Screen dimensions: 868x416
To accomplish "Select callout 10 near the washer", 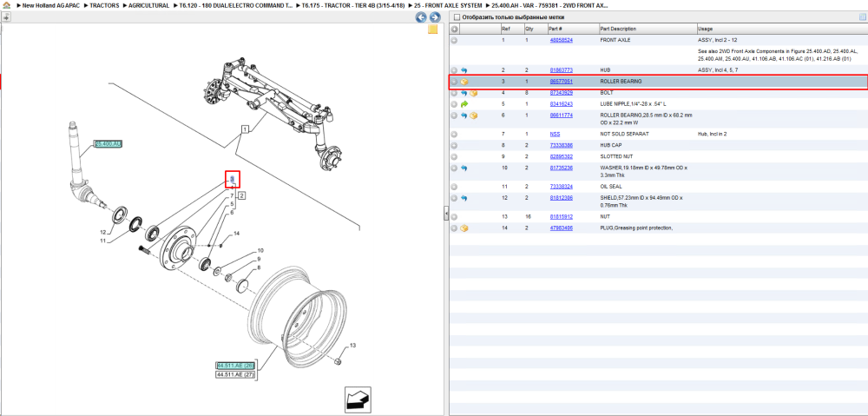I will [260, 250].
